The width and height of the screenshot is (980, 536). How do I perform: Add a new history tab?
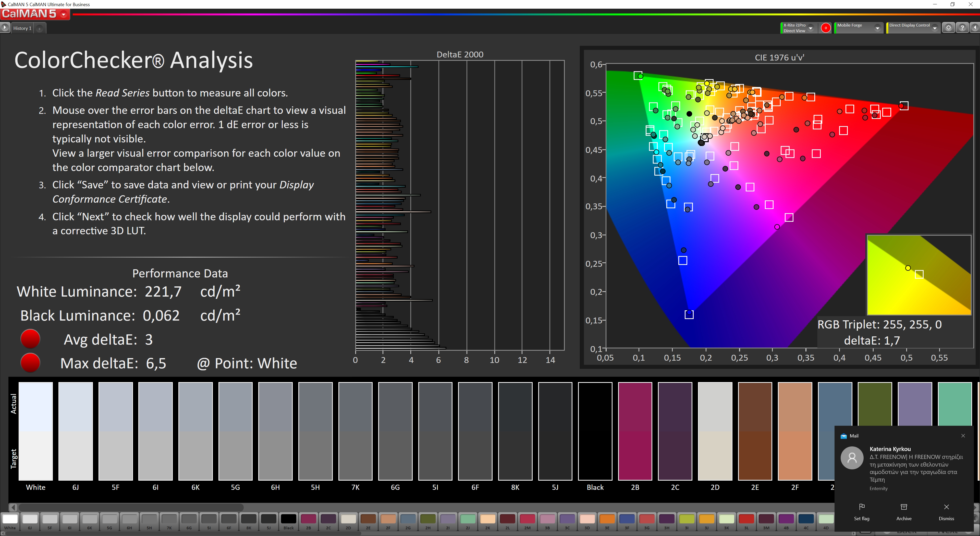point(40,29)
